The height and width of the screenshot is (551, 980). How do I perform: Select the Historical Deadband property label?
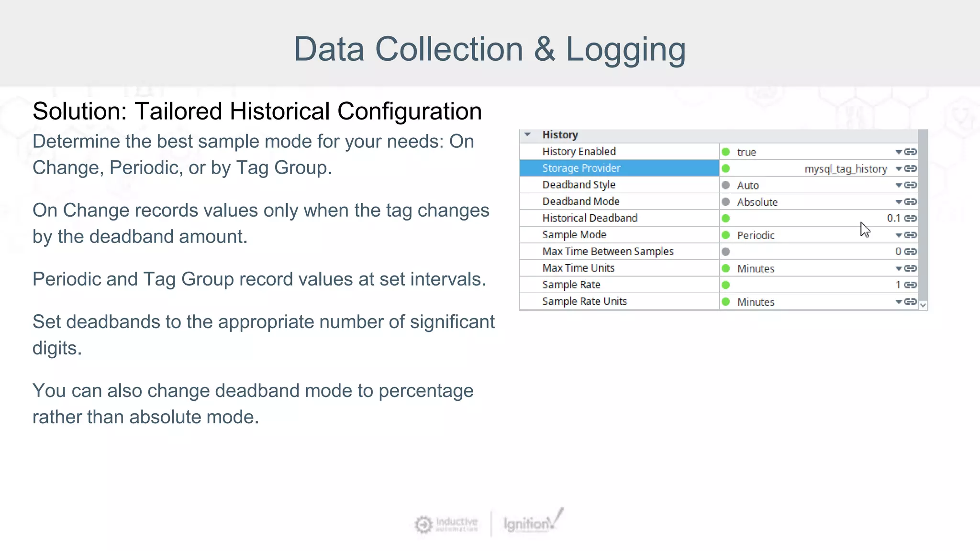[x=590, y=218]
